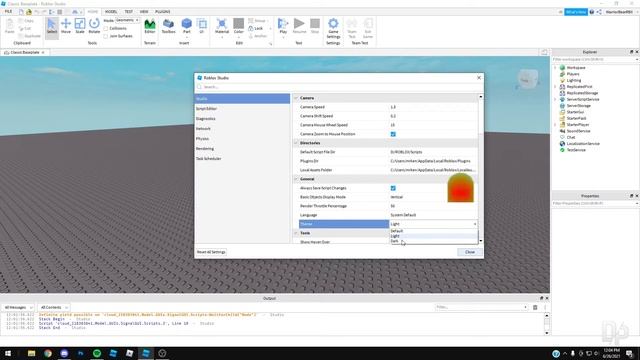Click the Play test button
Screen dimensions: 640x360
pos(283,26)
